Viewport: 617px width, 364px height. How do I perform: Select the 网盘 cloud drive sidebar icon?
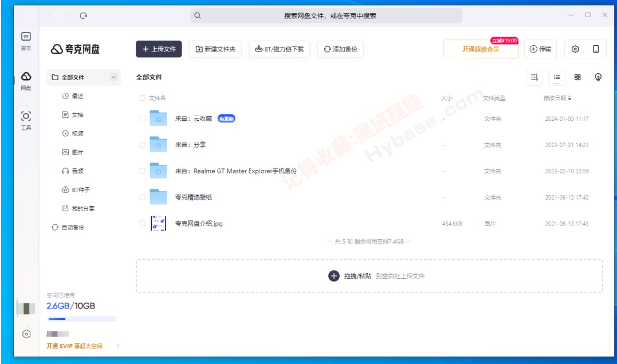click(x=26, y=81)
